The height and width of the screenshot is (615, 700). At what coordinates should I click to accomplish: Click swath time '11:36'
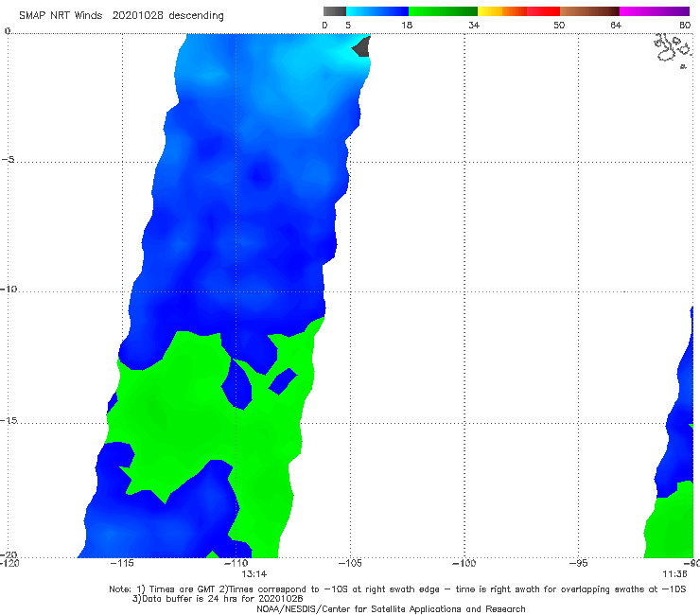(x=674, y=574)
